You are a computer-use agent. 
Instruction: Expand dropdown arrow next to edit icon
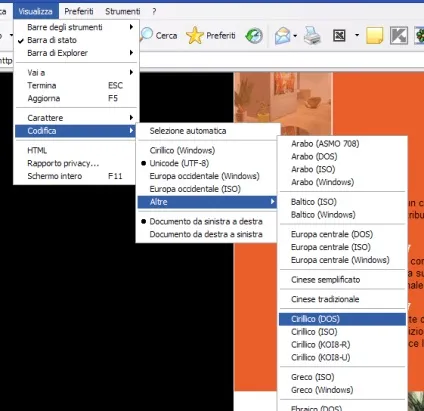click(357, 35)
